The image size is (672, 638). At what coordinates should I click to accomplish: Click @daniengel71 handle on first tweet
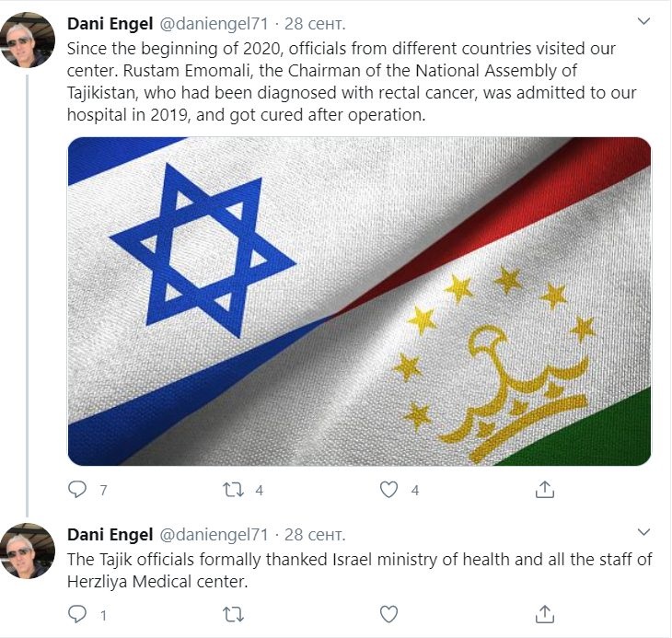click(214, 22)
